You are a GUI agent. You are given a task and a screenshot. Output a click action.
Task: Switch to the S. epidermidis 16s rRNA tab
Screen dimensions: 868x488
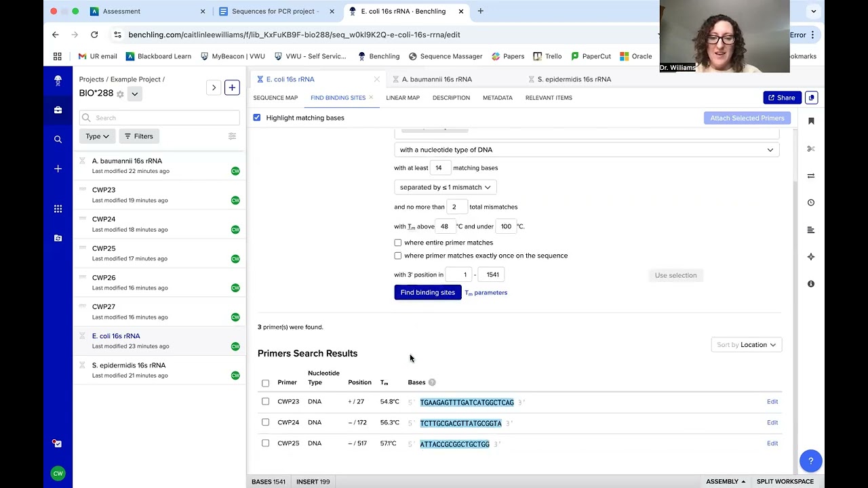pyautogui.click(x=574, y=79)
